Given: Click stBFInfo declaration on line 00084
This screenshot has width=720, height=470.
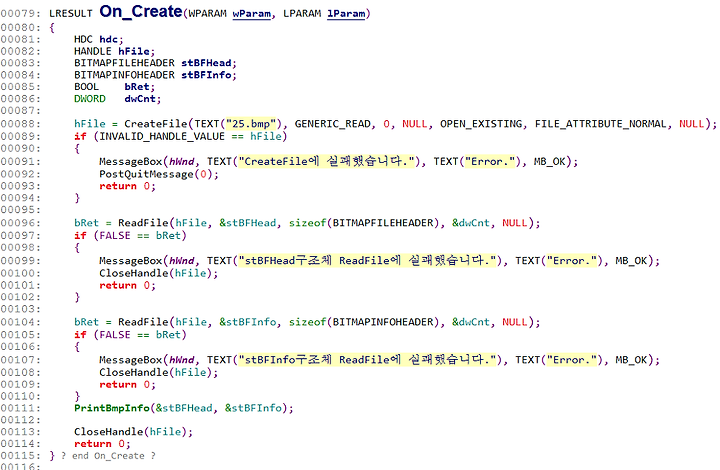Looking at the screenshot, I should click(206, 75).
